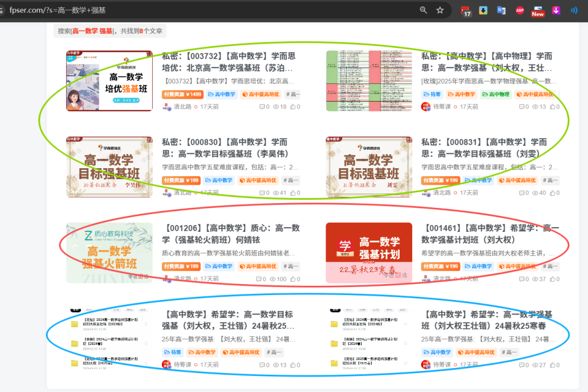
Task: Toggle the bookmark star in the address bar
Action: click(x=440, y=10)
